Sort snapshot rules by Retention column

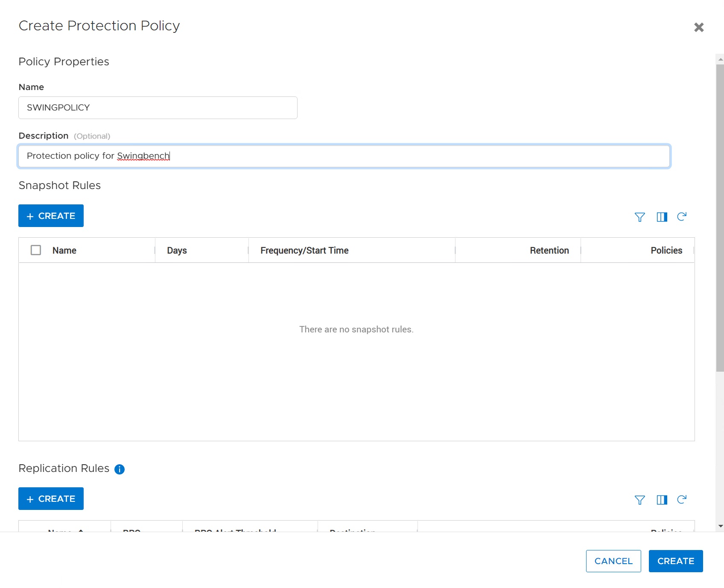(x=549, y=250)
